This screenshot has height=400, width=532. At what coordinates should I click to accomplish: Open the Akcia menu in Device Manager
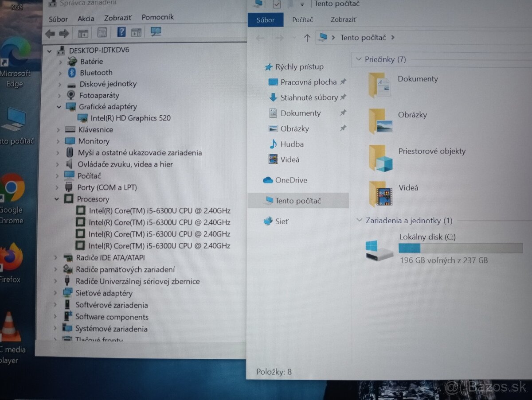[86, 18]
